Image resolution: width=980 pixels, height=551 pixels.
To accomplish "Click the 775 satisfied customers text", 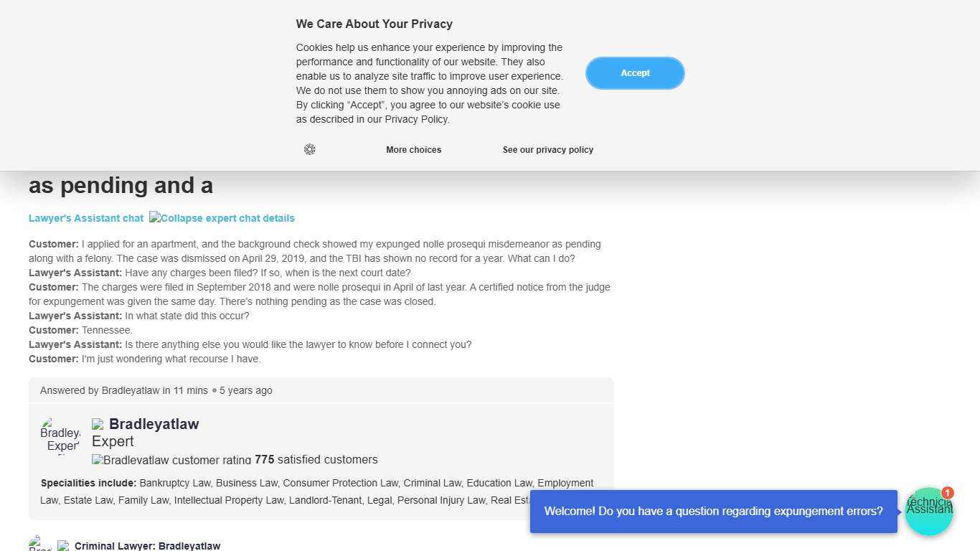I will (316, 460).
